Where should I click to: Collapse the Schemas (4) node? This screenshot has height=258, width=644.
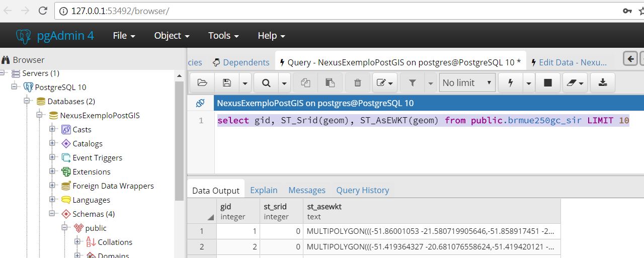pyautogui.click(x=52, y=214)
